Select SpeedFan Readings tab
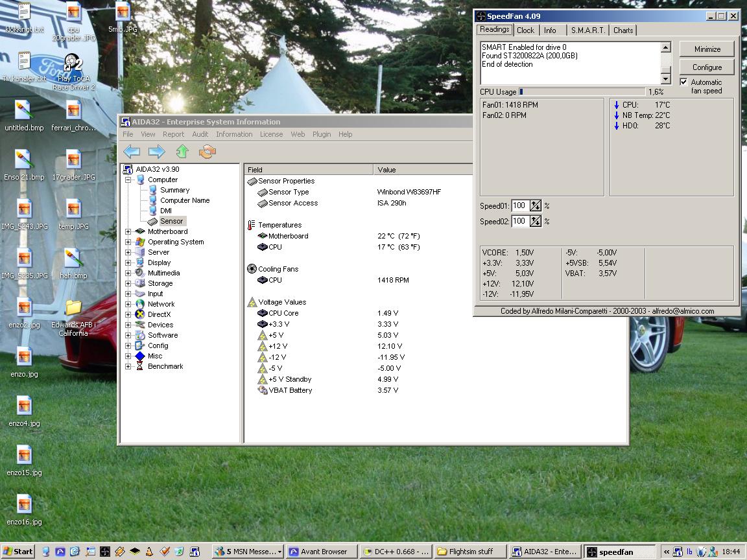Screen dimensions: 747x560 tap(494, 30)
